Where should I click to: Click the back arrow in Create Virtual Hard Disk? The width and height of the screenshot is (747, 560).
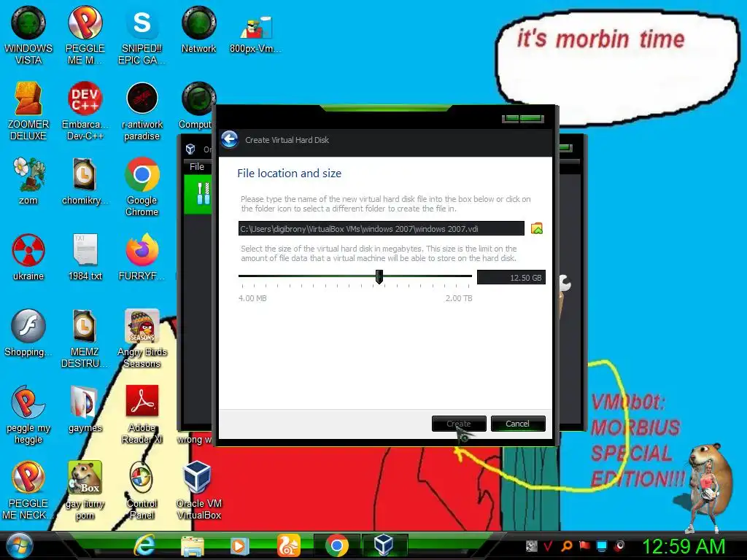point(230,139)
